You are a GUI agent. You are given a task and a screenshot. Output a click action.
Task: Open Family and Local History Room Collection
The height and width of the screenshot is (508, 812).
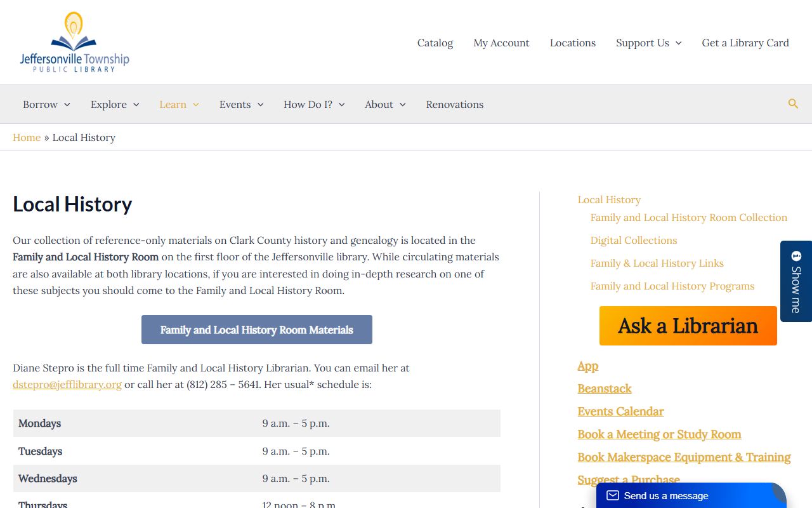coord(689,217)
